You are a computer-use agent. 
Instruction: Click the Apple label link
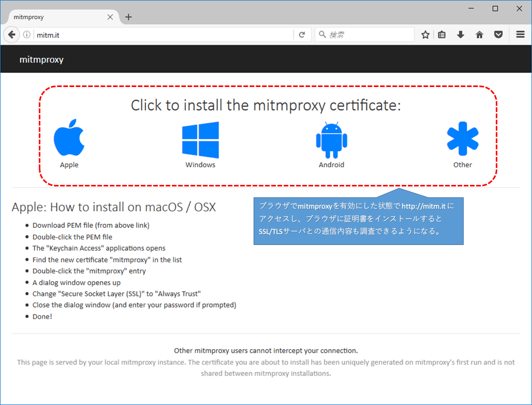click(69, 165)
